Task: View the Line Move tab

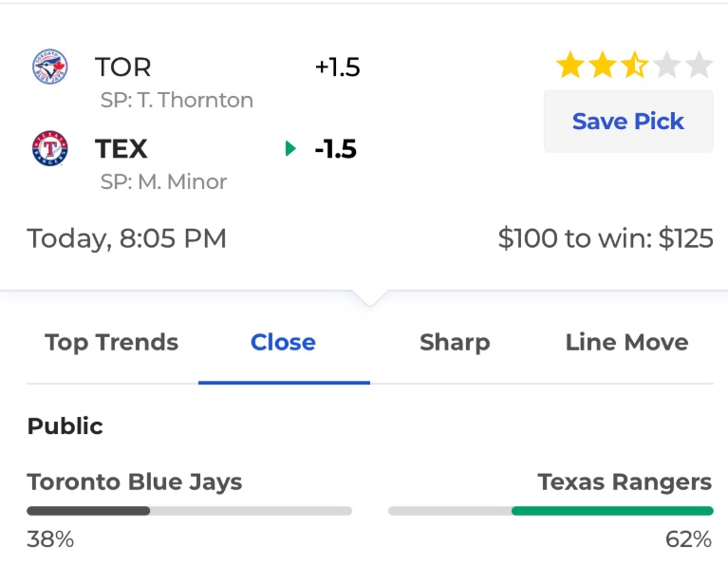Action: tap(626, 343)
